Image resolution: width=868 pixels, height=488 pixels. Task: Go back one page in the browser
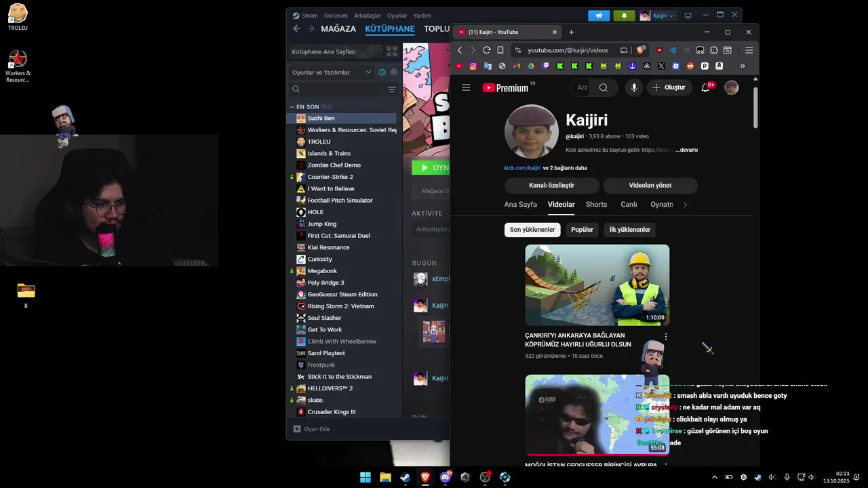pyautogui.click(x=460, y=50)
